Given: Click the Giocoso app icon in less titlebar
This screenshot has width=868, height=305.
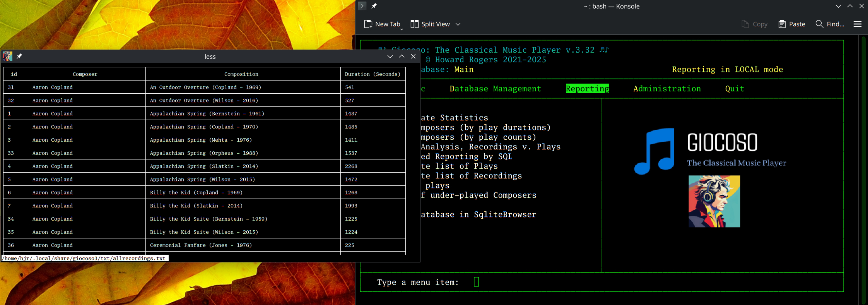Looking at the screenshot, I should pos(7,57).
